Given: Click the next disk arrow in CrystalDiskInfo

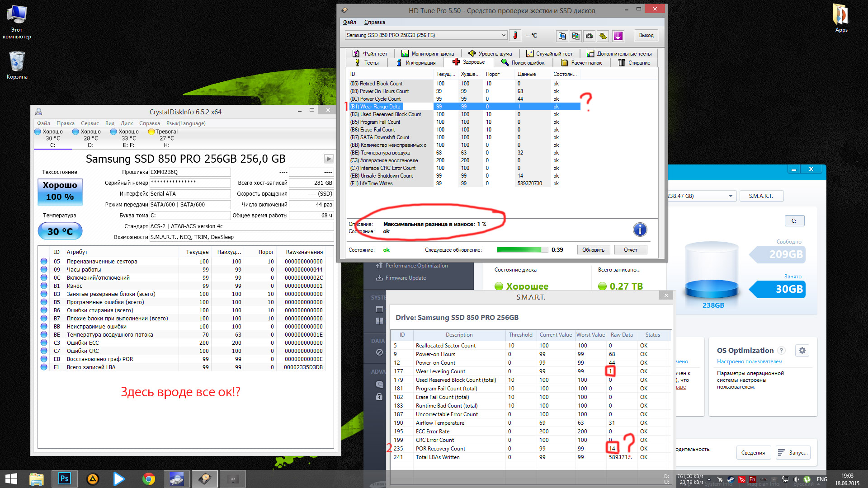Looking at the screenshot, I should [329, 159].
